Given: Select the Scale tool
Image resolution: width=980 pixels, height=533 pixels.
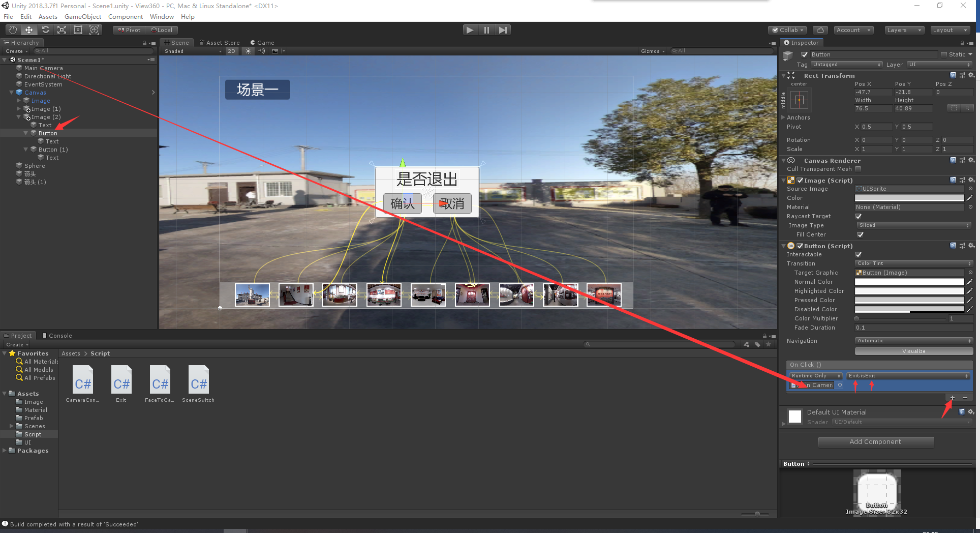Looking at the screenshot, I should tap(62, 29).
